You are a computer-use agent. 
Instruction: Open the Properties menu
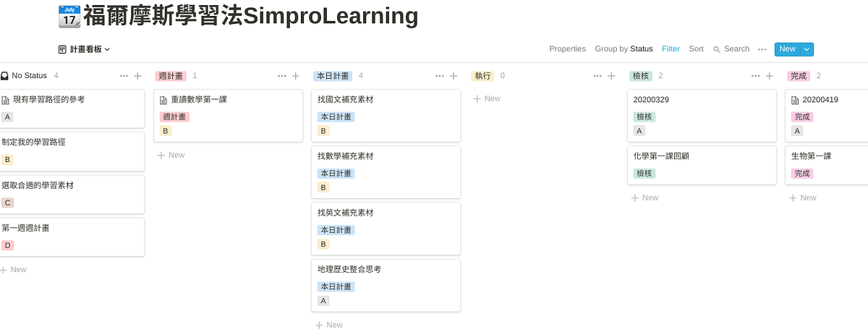click(567, 49)
